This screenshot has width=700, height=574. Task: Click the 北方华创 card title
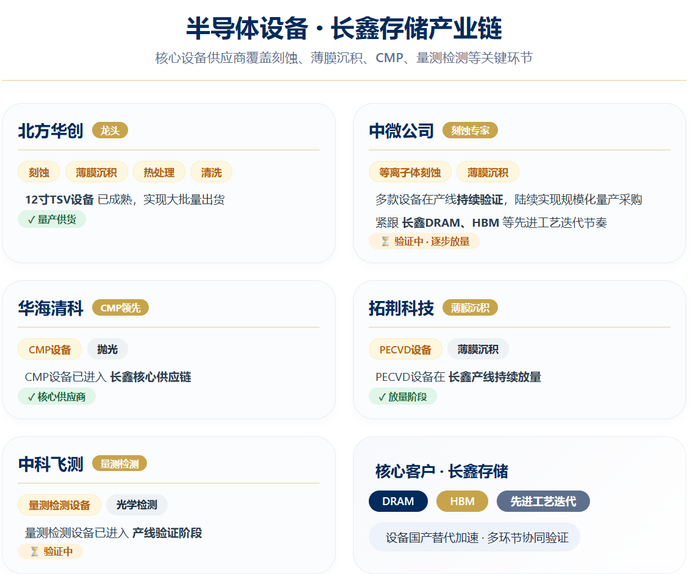coord(50,131)
